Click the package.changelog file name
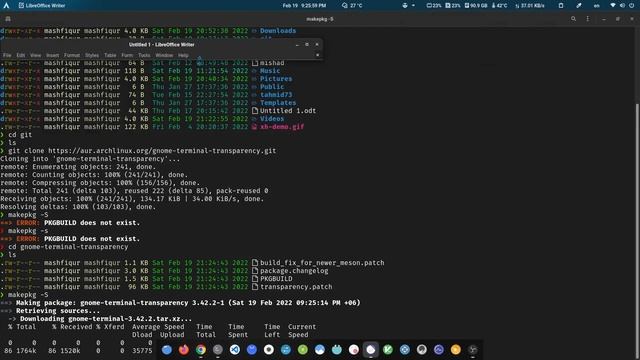The image size is (640, 360). click(x=294, y=271)
